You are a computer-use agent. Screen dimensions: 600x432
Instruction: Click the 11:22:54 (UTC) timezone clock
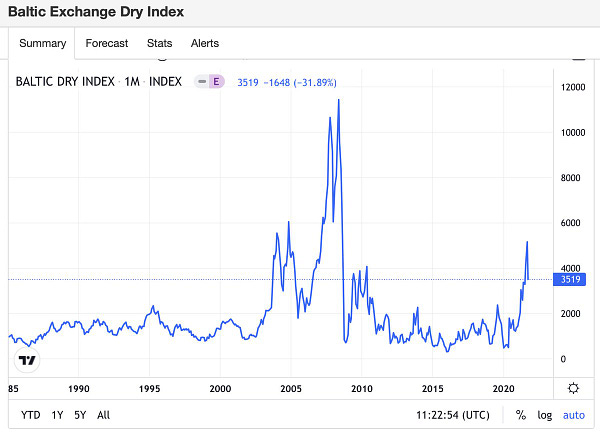453,415
